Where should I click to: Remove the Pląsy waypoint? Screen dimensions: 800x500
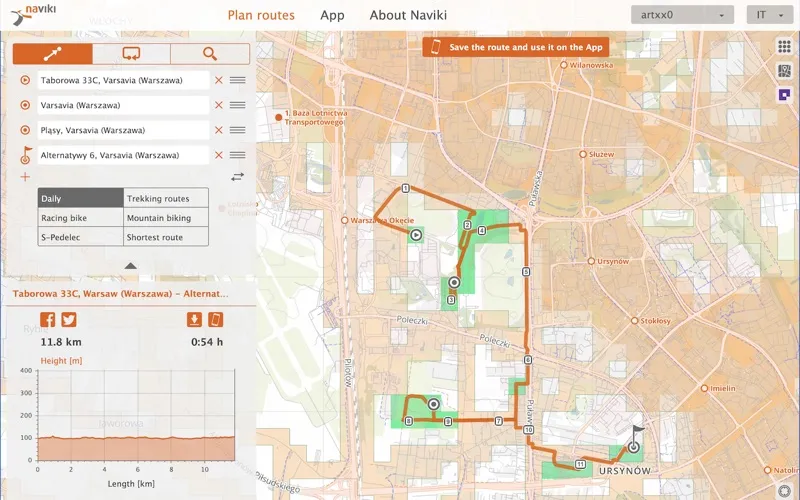pyautogui.click(x=219, y=130)
